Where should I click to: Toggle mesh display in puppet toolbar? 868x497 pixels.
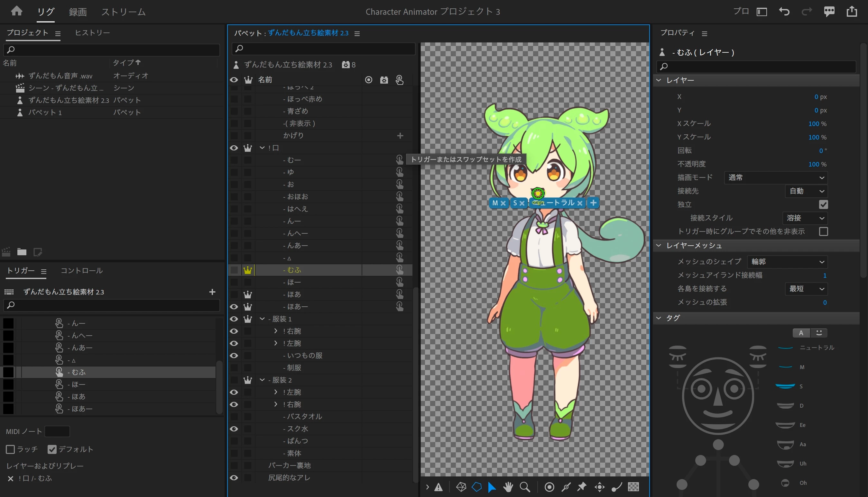coord(461,487)
